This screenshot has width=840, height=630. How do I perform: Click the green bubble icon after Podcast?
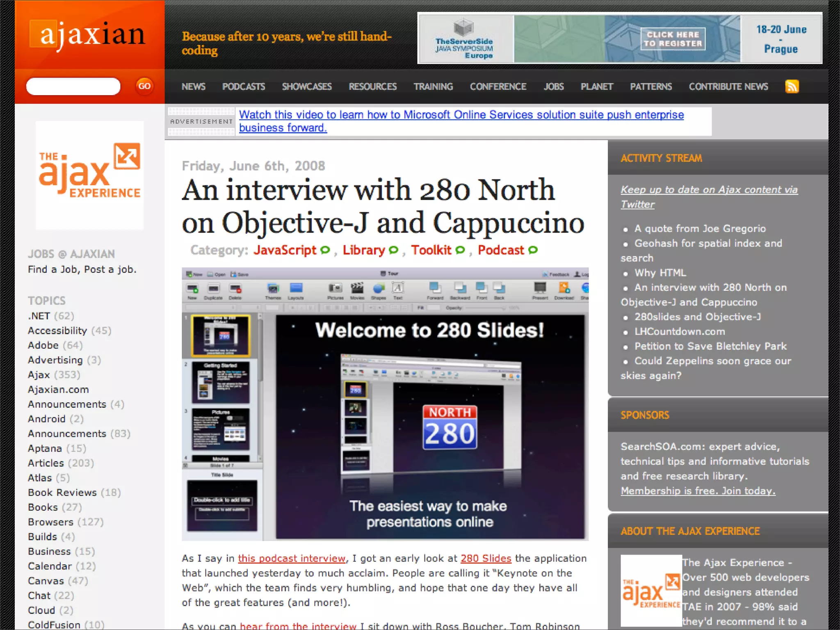(x=533, y=250)
